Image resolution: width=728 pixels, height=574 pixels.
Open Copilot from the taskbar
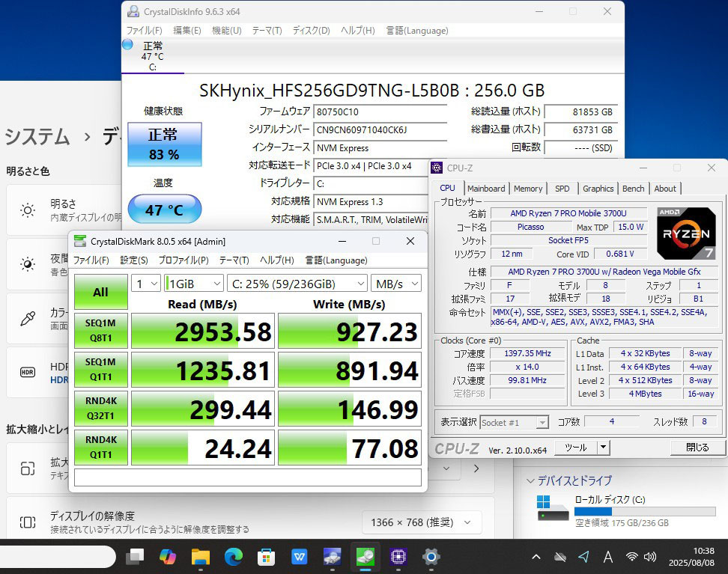(x=168, y=556)
